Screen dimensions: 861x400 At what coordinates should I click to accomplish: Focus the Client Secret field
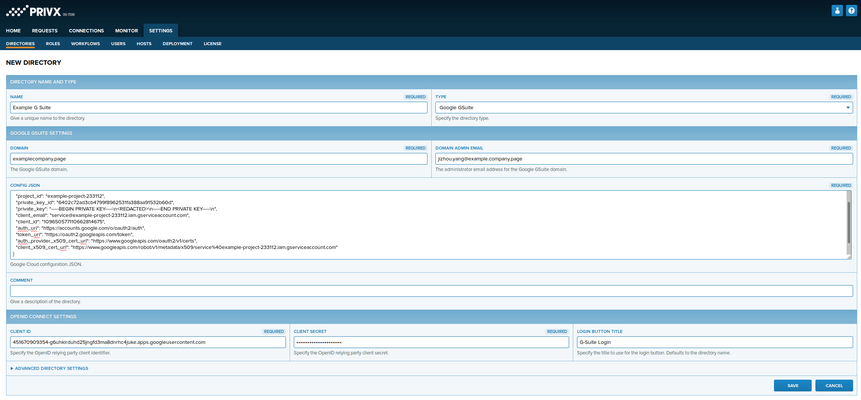(431, 342)
